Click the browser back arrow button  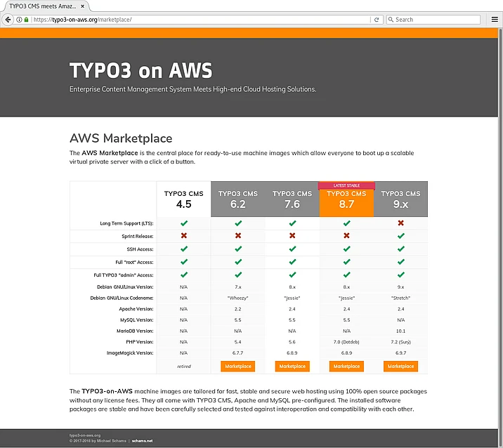point(9,20)
